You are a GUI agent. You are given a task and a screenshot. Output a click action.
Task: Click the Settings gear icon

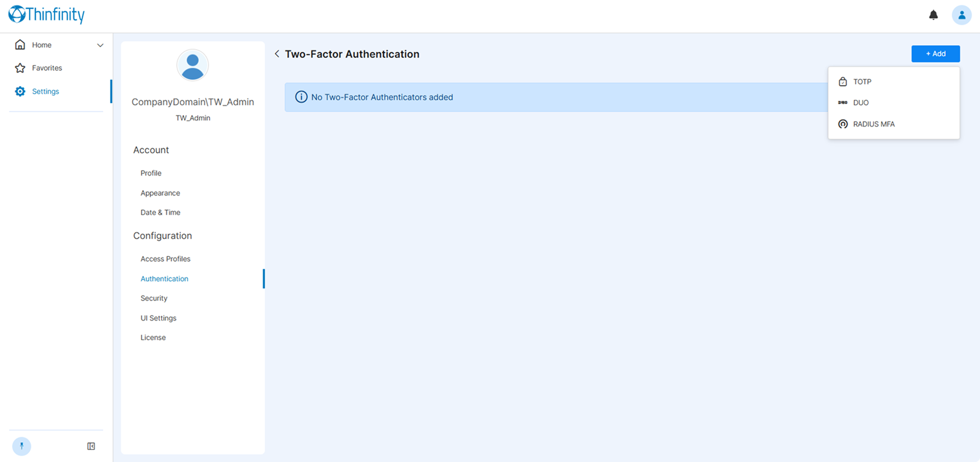(20, 91)
